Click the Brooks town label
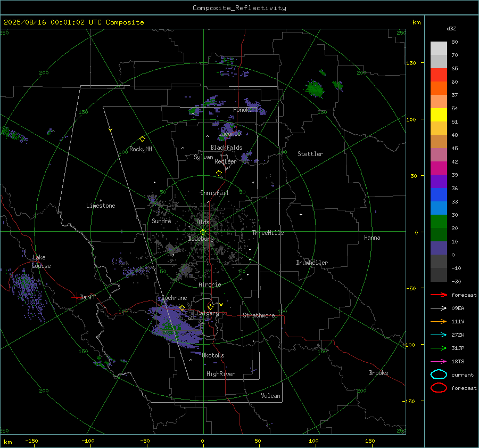Image resolution: width=479 pixels, height=448 pixels. click(378, 373)
